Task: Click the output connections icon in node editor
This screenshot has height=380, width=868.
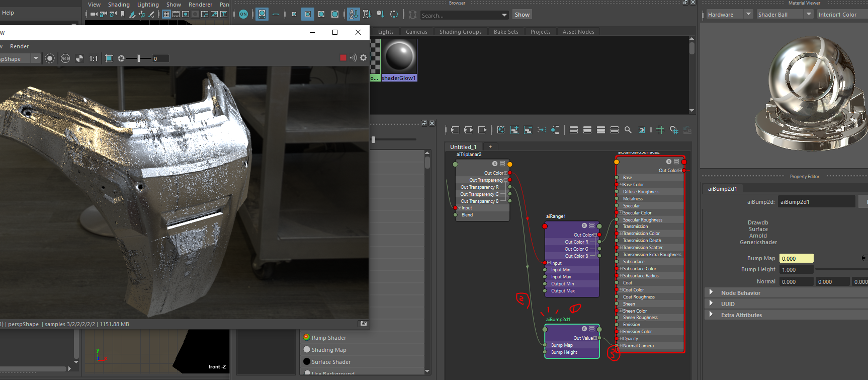Action: coord(482,130)
